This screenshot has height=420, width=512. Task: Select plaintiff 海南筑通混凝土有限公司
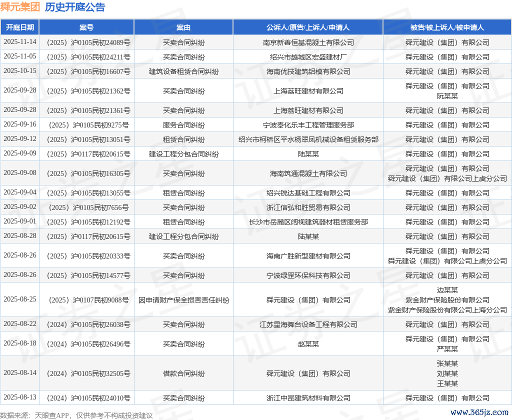pyautogui.click(x=308, y=173)
